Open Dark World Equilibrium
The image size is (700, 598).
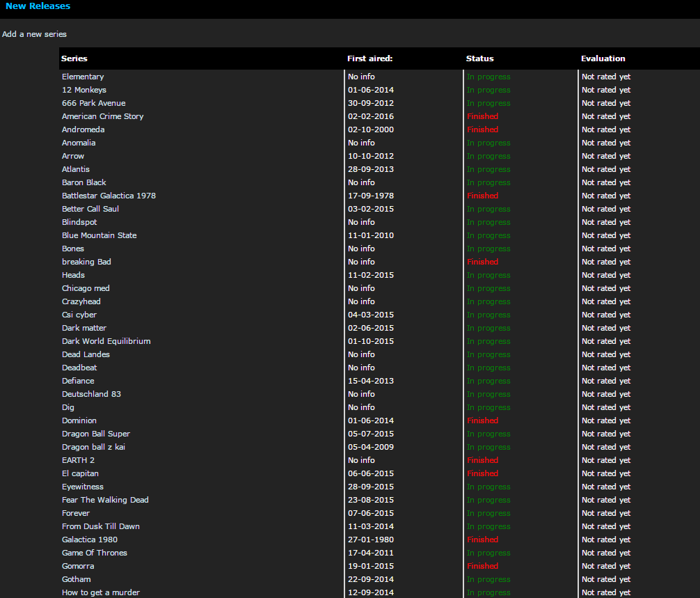click(106, 341)
